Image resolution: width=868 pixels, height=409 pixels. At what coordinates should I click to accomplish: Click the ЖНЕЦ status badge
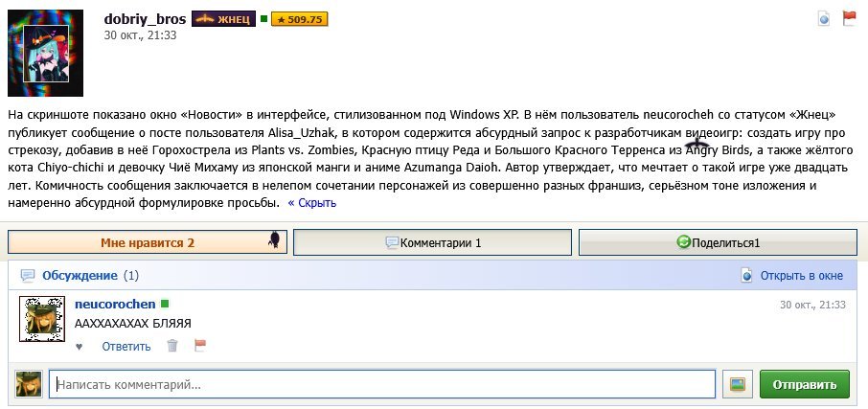click(223, 19)
